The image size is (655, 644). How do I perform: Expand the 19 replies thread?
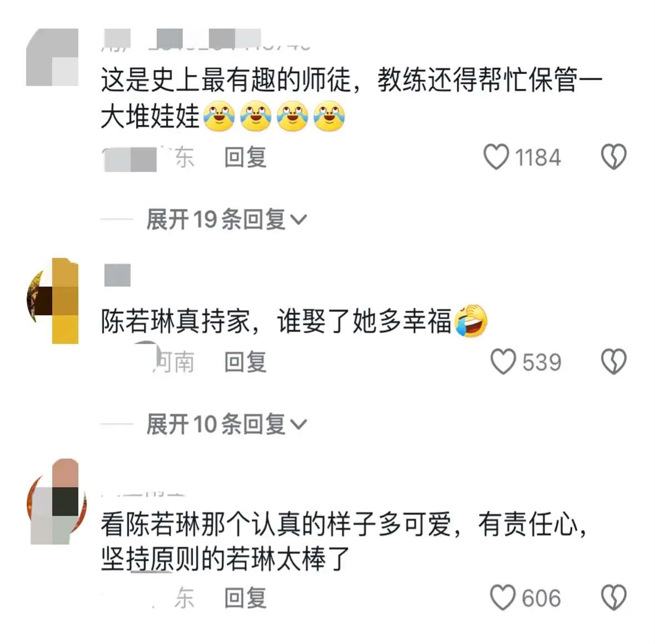[226, 219]
